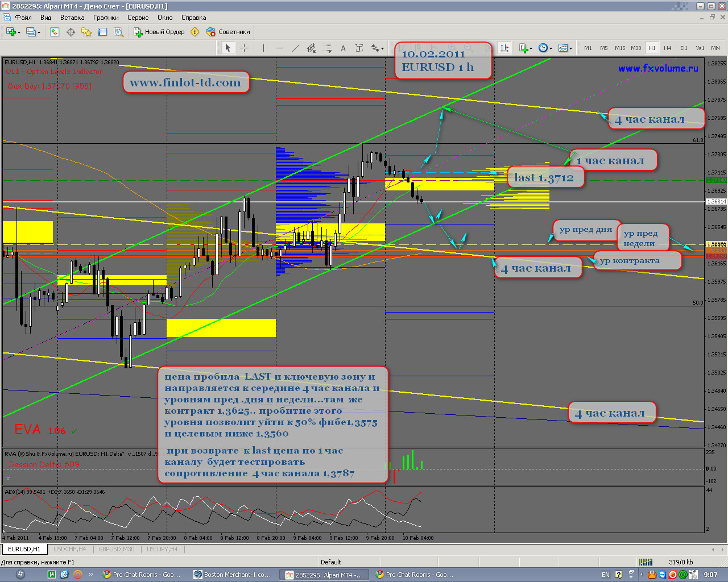728x582 pixels.
Task: Click the Default profile status field
Action: point(330,562)
